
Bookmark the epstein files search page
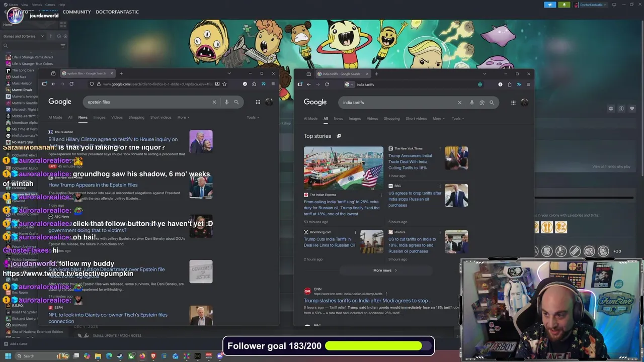224,84
